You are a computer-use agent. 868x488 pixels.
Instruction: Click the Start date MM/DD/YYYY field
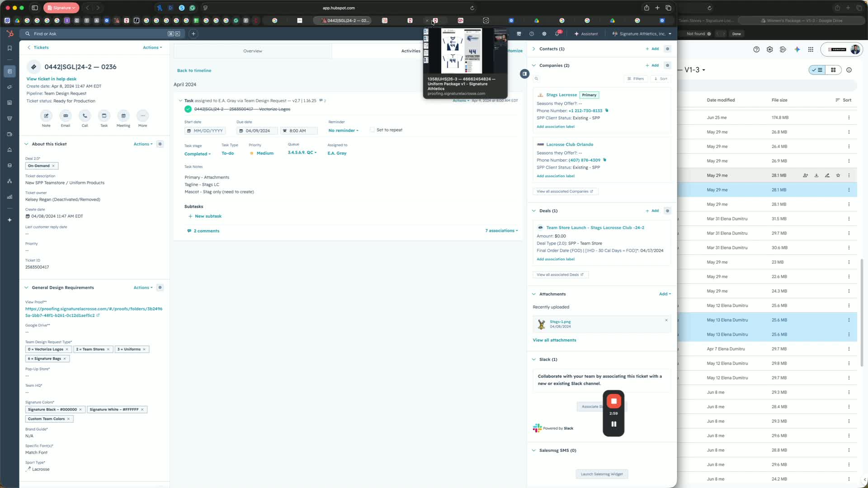(x=205, y=131)
